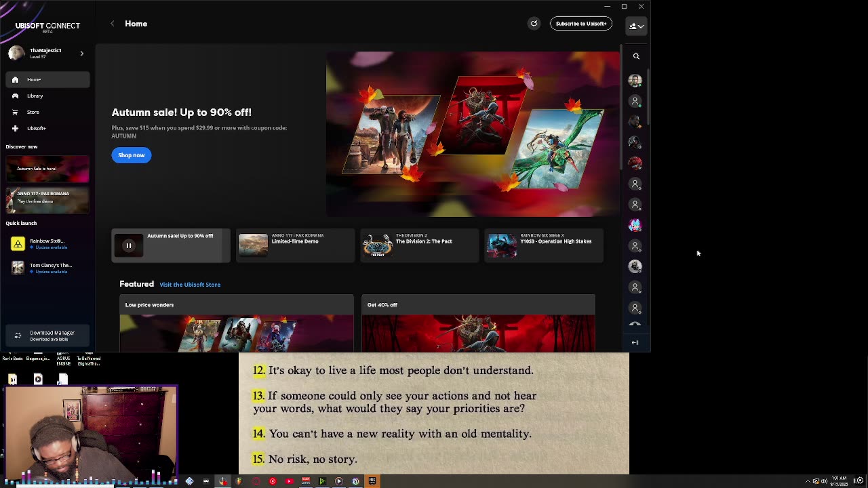Select first friend avatar below search

coord(635,81)
